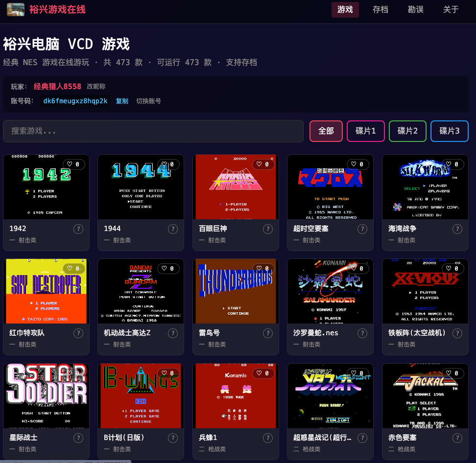The image size is (476, 463).
Task: Switch to 游戏 nav tab
Action: pyautogui.click(x=345, y=10)
